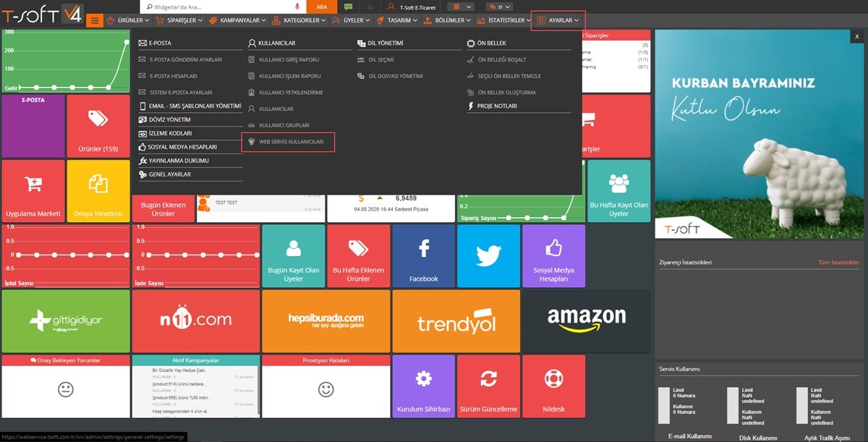Open the n11.com marketplace tile

(196, 321)
